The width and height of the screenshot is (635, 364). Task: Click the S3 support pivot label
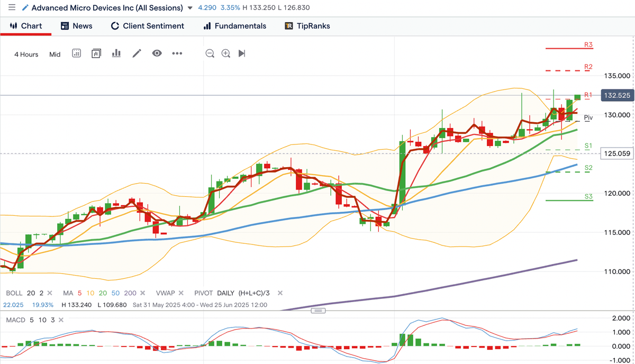pos(588,196)
